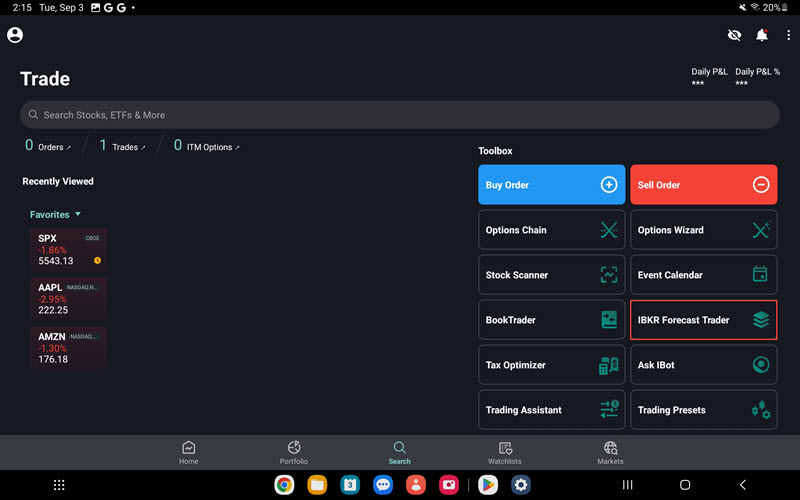Open the Trading Presets tool
Screen dimensions: 800x500
tap(704, 410)
